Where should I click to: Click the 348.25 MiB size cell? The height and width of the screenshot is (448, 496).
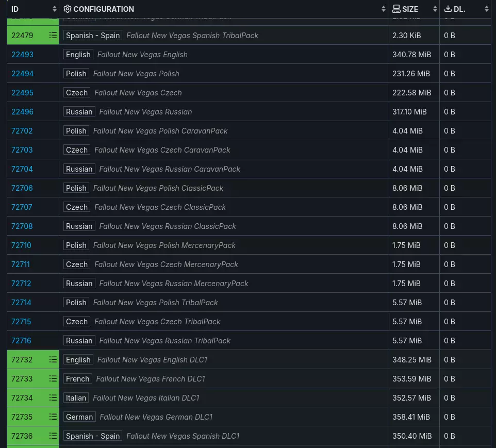pyautogui.click(x=414, y=359)
